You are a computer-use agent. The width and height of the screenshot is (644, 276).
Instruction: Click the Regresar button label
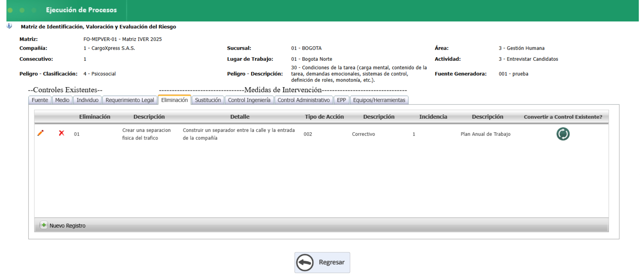[x=331, y=262]
